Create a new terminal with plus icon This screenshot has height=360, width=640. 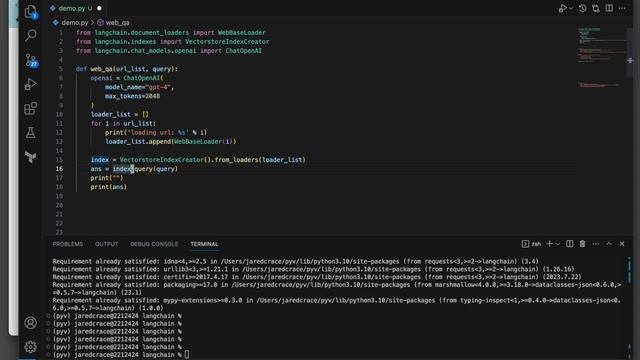(549, 244)
